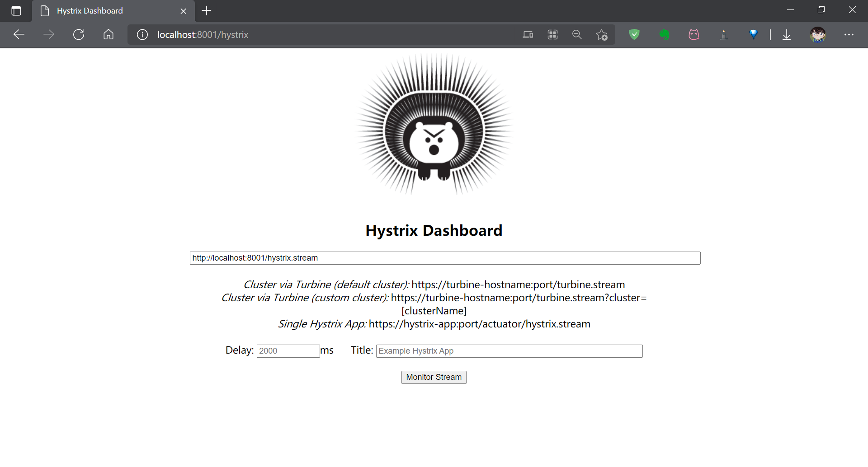Click the 'Title:' label
This screenshot has height=467, width=868.
point(362,350)
